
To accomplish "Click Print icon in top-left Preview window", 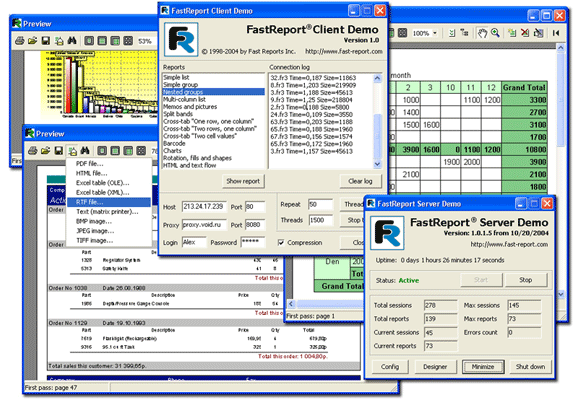I will 19,41.
